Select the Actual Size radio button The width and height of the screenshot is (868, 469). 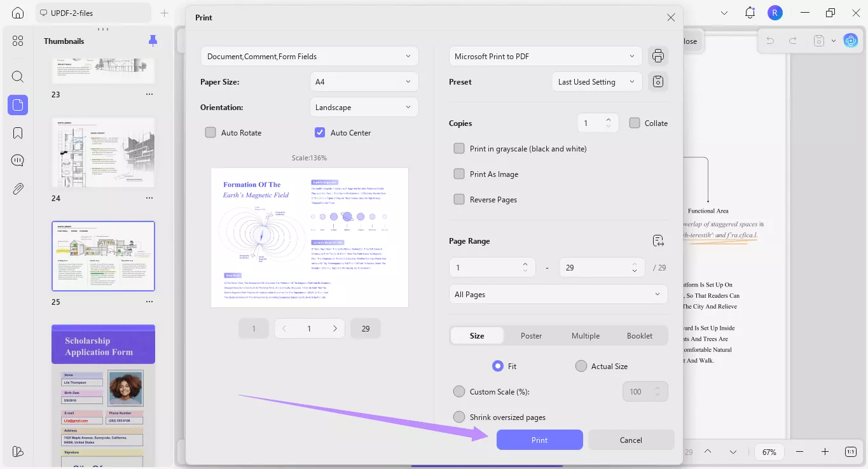tap(581, 366)
